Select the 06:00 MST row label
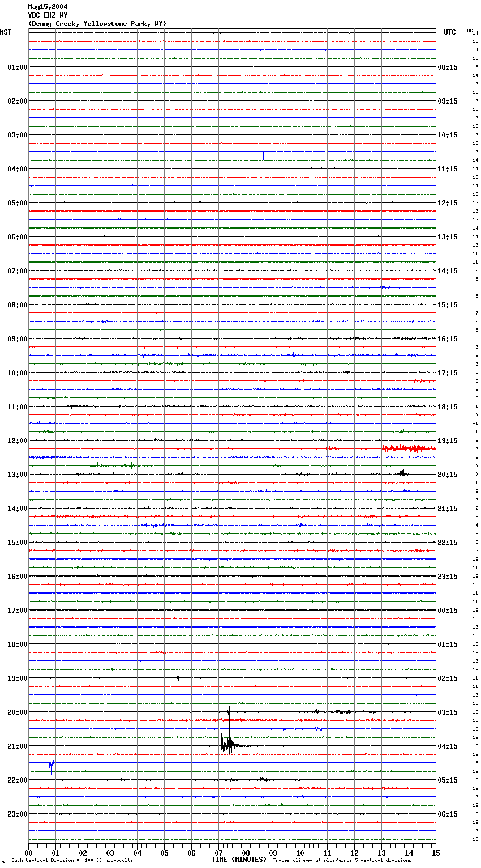The image size is (481, 868). (17, 237)
